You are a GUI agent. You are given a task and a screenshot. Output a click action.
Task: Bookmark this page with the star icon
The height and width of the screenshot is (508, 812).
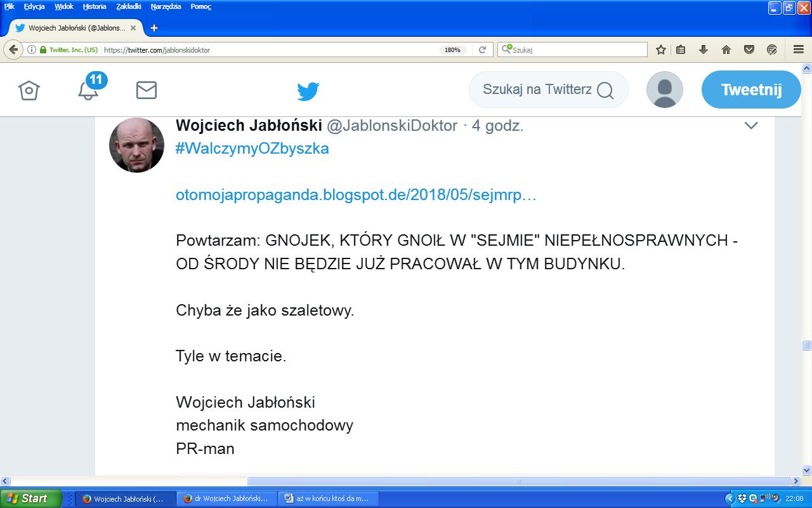click(660, 50)
